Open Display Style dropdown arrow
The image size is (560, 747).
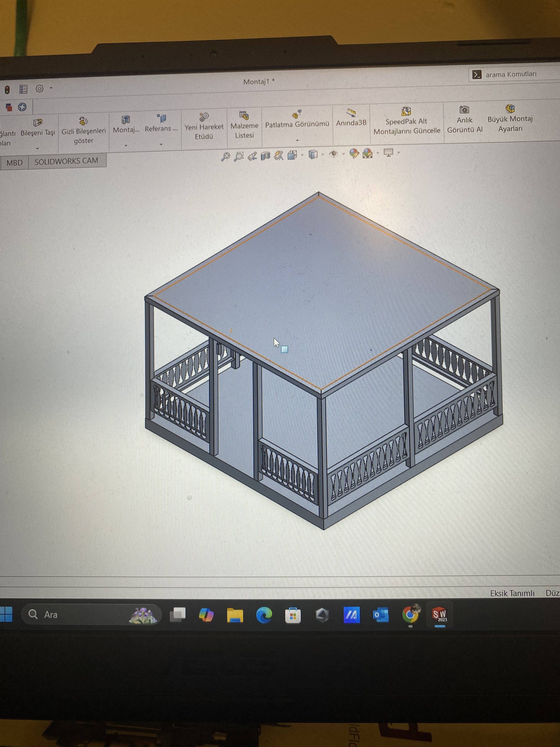[323, 155]
